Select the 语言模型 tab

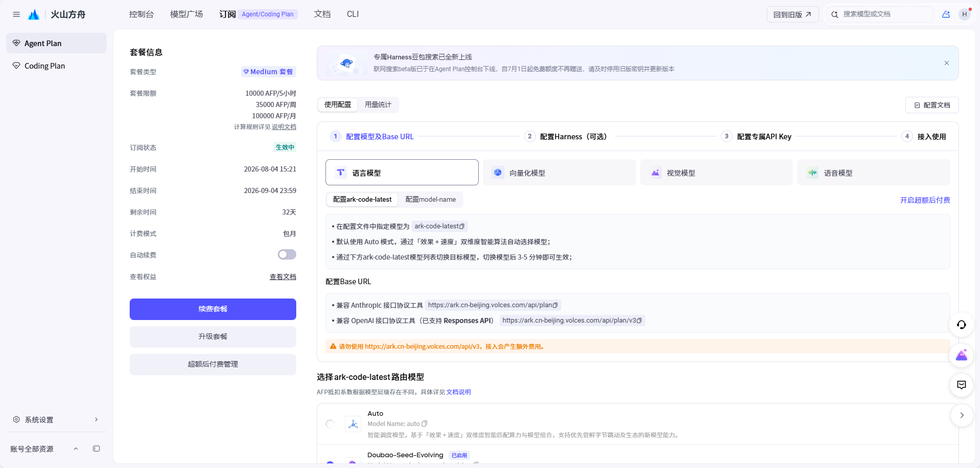(402, 173)
